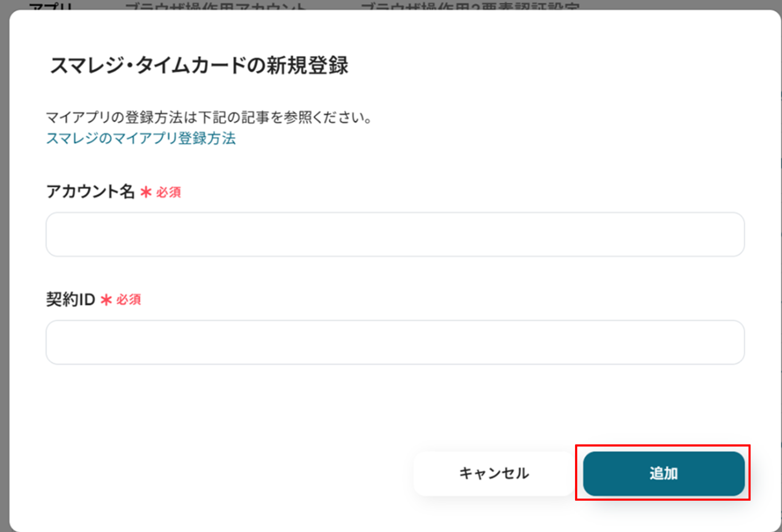Click the dimmed backdrop left of dialog
This screenshot has width=782, height=532.
click(x=4, y=267)
